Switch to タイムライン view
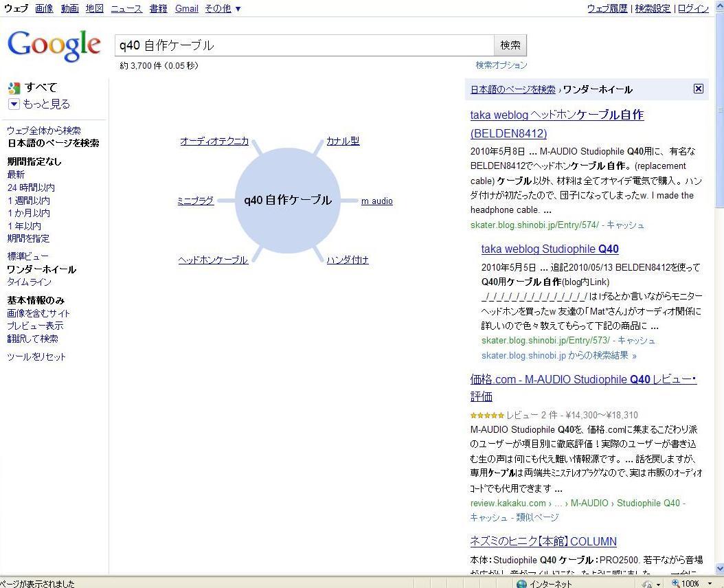The height and width of the screenshot is (588, 724). [29, 282]
